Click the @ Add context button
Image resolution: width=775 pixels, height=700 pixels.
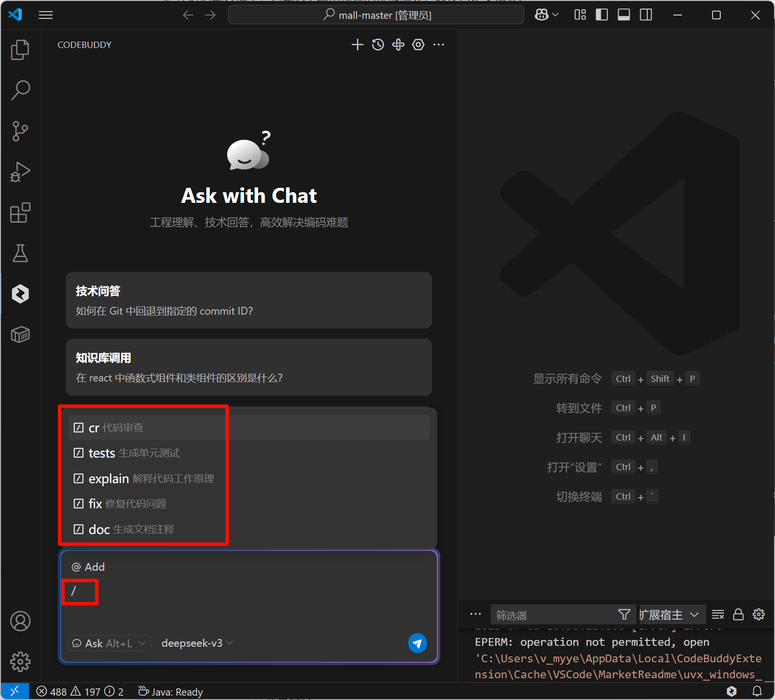(88, 567)
